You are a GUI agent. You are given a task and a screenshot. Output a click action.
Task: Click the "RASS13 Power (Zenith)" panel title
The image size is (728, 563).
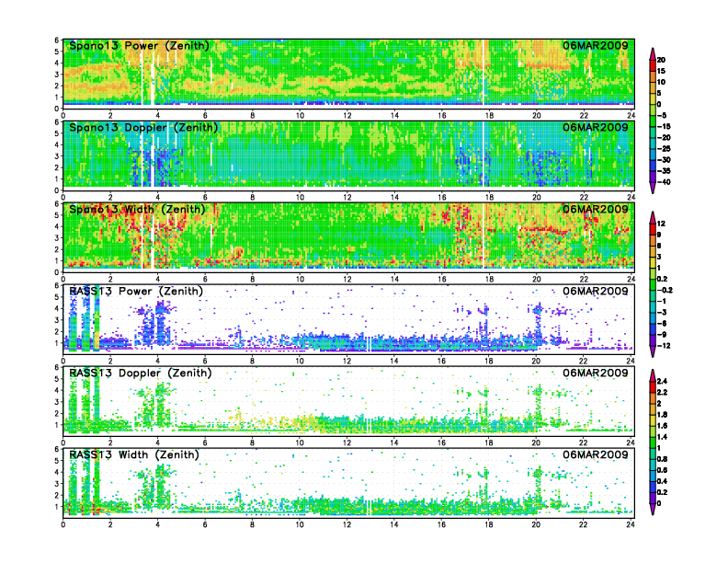(136, 292)
